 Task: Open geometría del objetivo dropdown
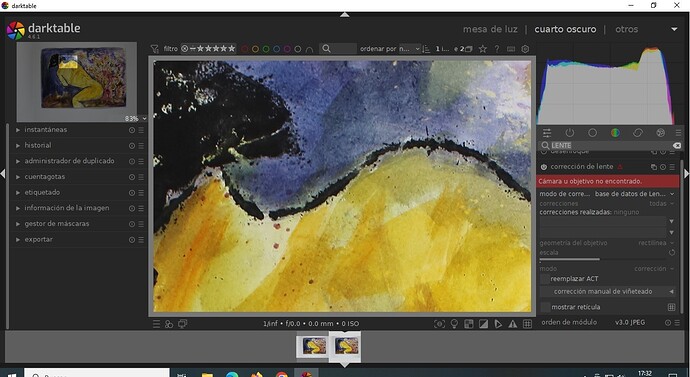click(607, 243)
